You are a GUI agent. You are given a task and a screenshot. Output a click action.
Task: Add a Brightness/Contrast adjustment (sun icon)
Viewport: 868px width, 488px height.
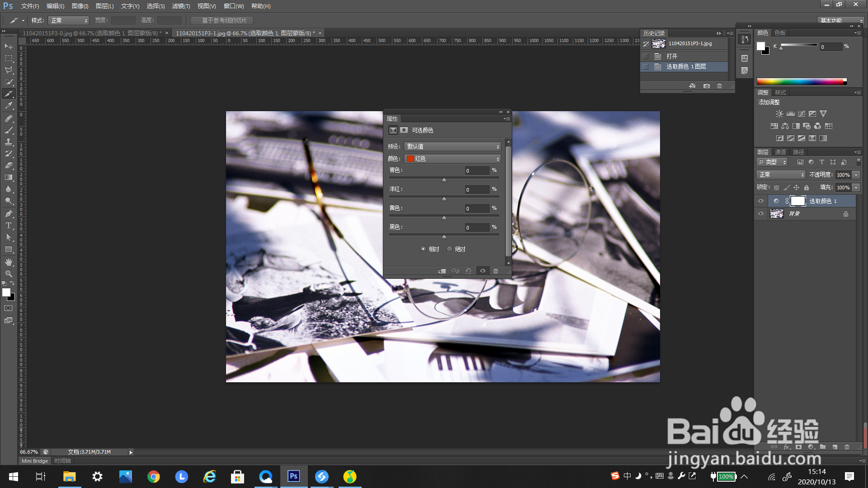(779, 114)
